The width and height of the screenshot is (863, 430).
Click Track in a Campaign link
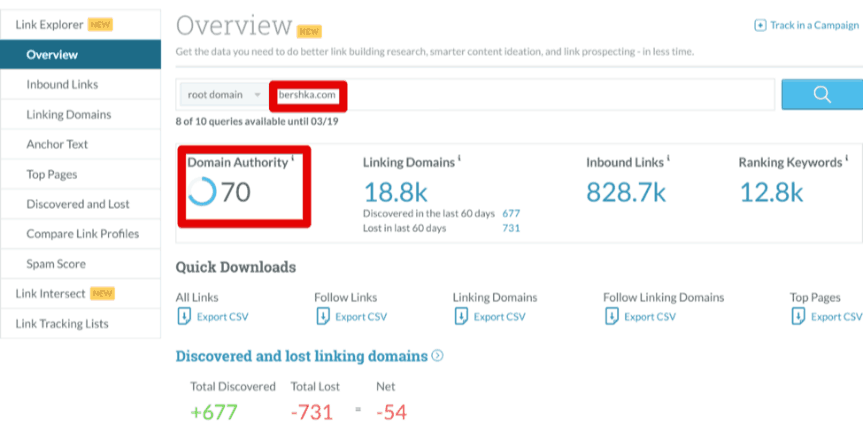[813, 25]
